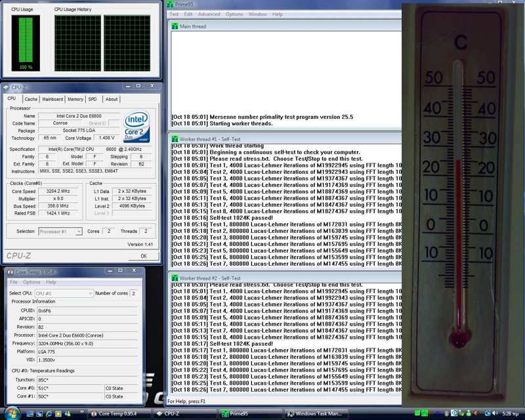Click the Intel Core 2 Duo logo
This screenshot has height=420, width=525.
pos(136,127)
